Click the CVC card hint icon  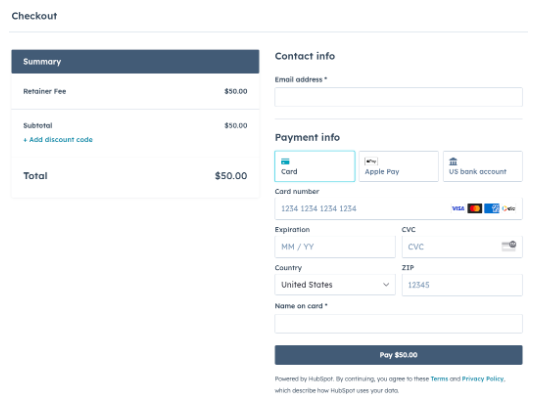point(509,246)
